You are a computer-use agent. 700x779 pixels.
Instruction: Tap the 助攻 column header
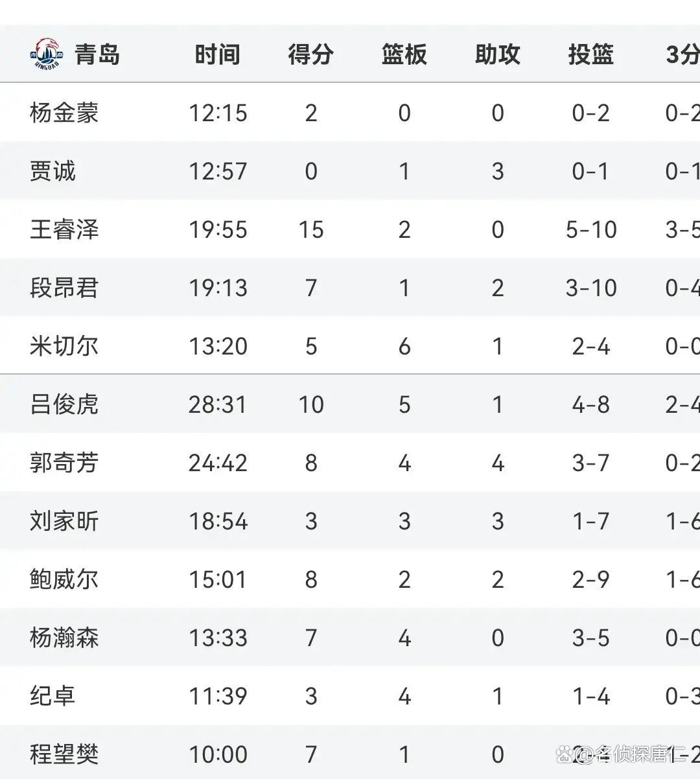[497, 54]
